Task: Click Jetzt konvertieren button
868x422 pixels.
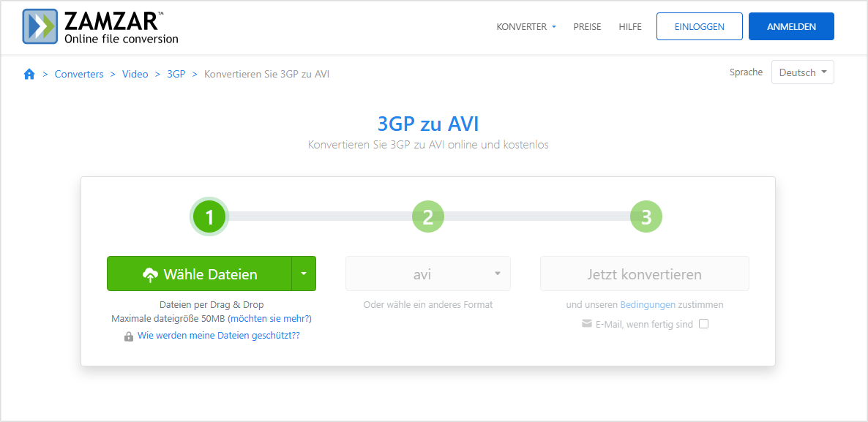Action: (644, 274)
